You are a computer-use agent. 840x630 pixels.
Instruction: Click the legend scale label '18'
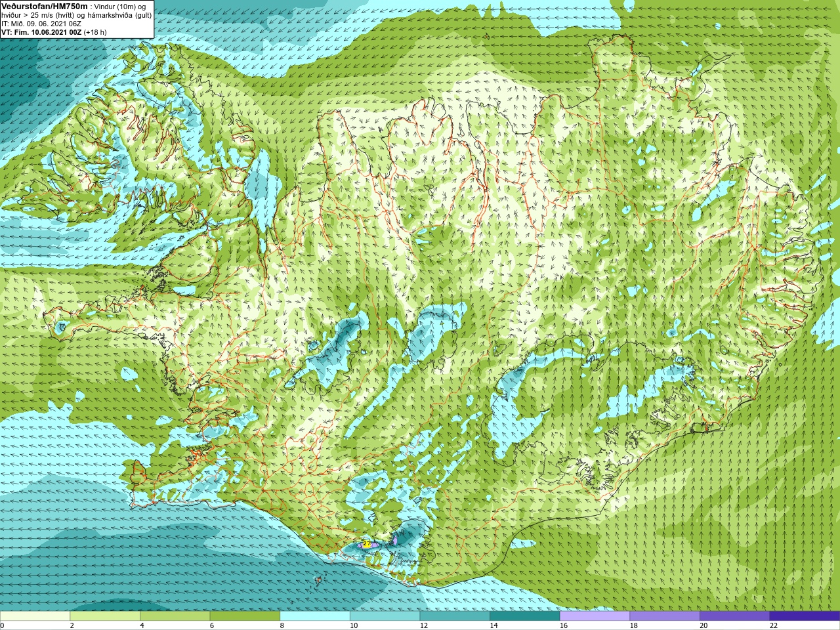pos(634,625)
